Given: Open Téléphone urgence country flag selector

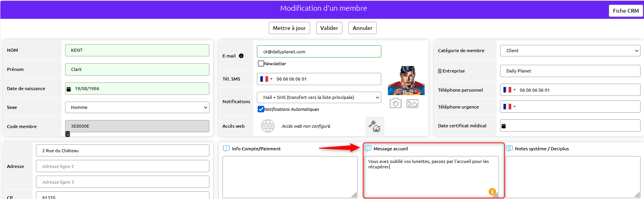Looking at the screenshot, I should (510, 107).
